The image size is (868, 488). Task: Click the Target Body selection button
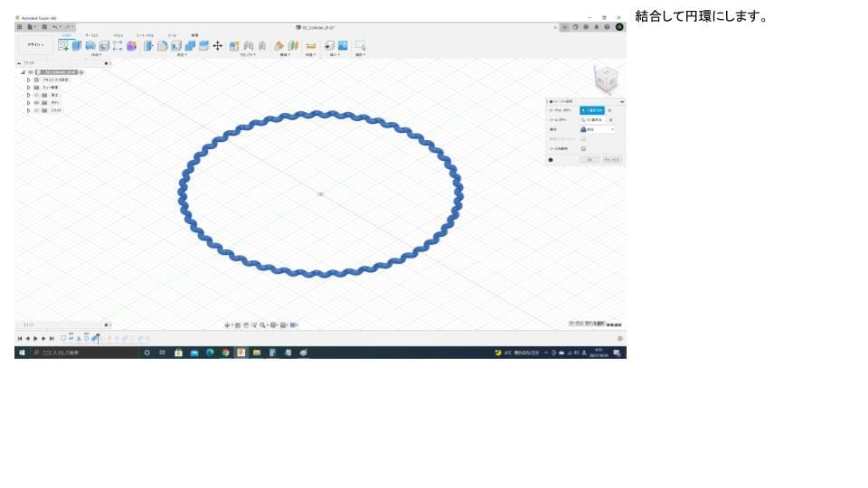pos(591,110)
